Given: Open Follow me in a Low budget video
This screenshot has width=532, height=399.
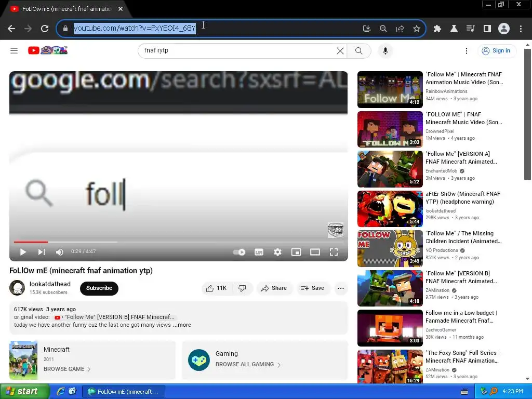Looking at the screenshot, I should [x=390, y=328].
